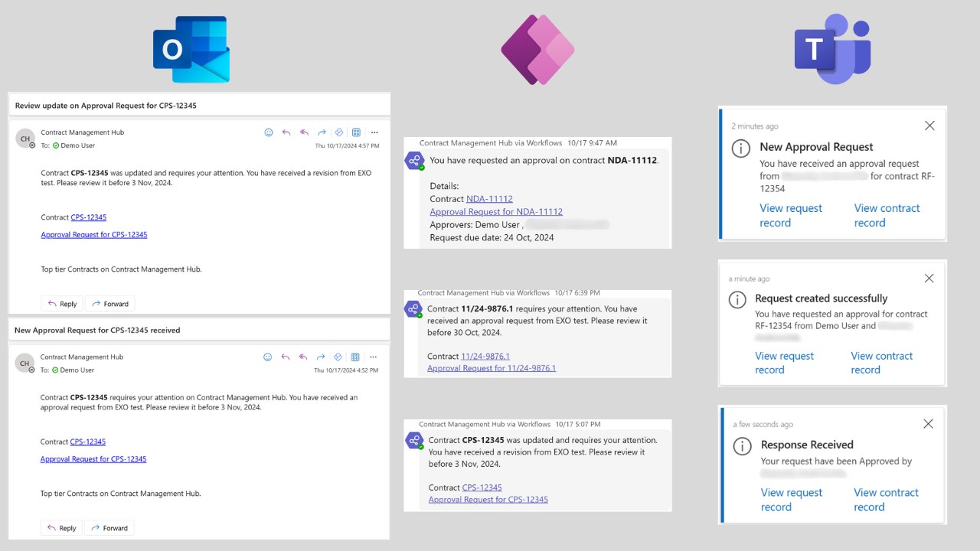This screenshot has width=980, height=551.
Task: Close the Request created successfully notification
Action: tap(929, 279)
